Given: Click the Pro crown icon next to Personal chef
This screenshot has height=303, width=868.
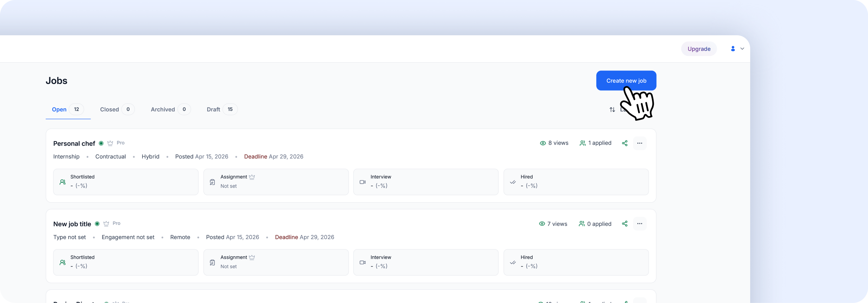Looking at the screenshot, I should (110, 143).
